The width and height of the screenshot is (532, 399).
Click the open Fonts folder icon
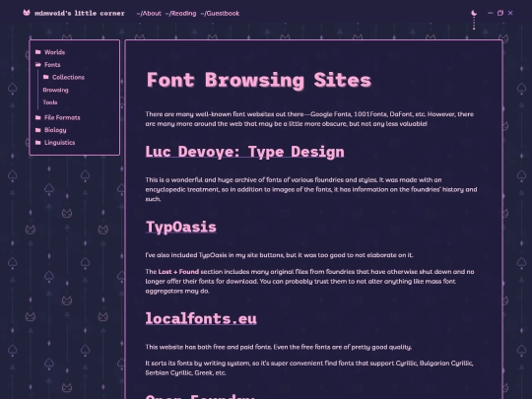(38, 64)
